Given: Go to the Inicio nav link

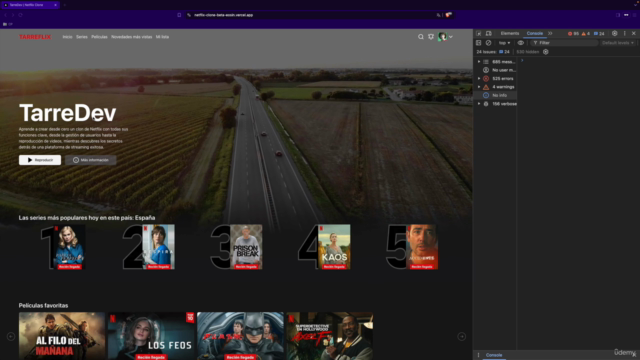Looking at the screenshot, I should pyautogui.click(x=67, y=37).
